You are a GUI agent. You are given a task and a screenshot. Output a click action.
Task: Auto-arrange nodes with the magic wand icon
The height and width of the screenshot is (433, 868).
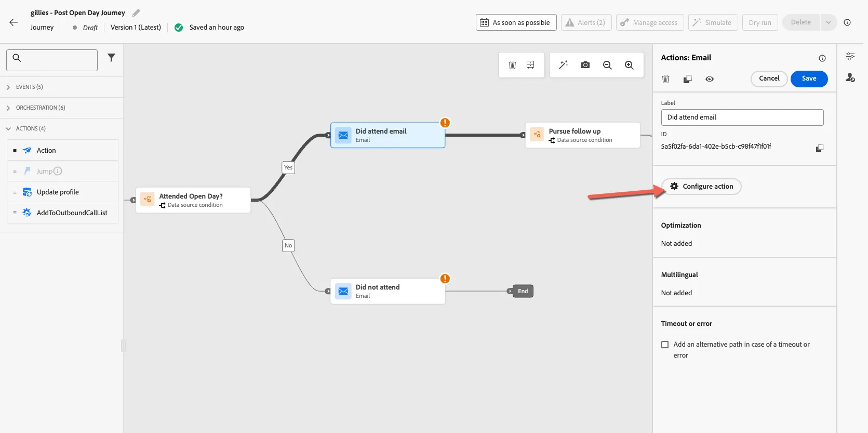click(563, 65)
